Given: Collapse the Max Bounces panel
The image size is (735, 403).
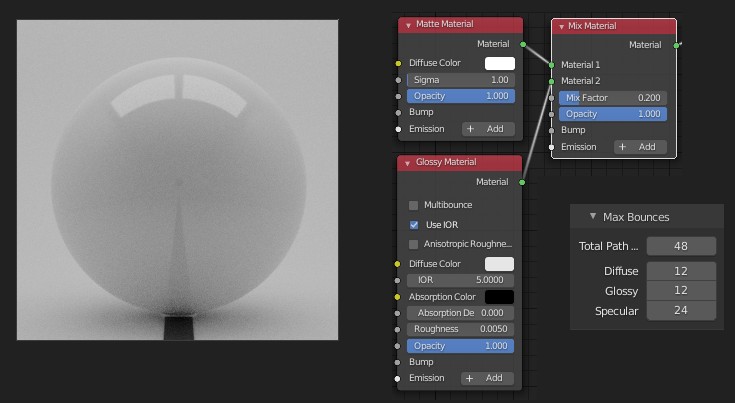Looking at the screenshot, I should pos(593,217).
